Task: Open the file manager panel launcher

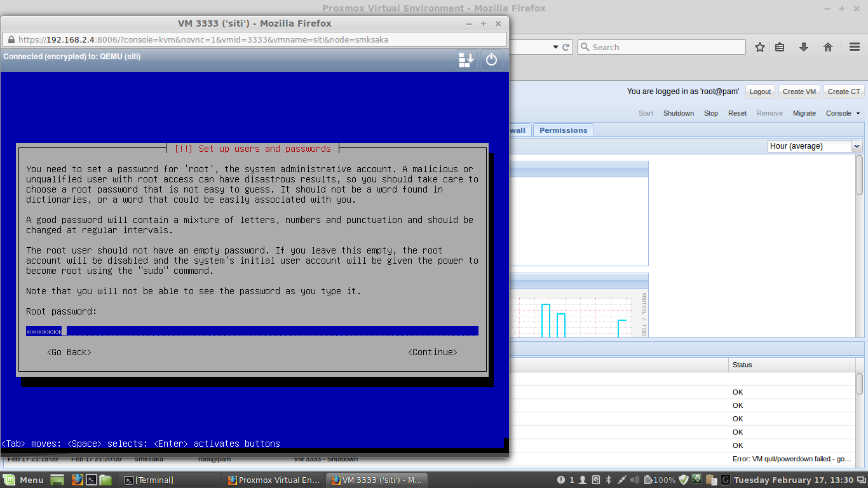Action: coord(105,480)
